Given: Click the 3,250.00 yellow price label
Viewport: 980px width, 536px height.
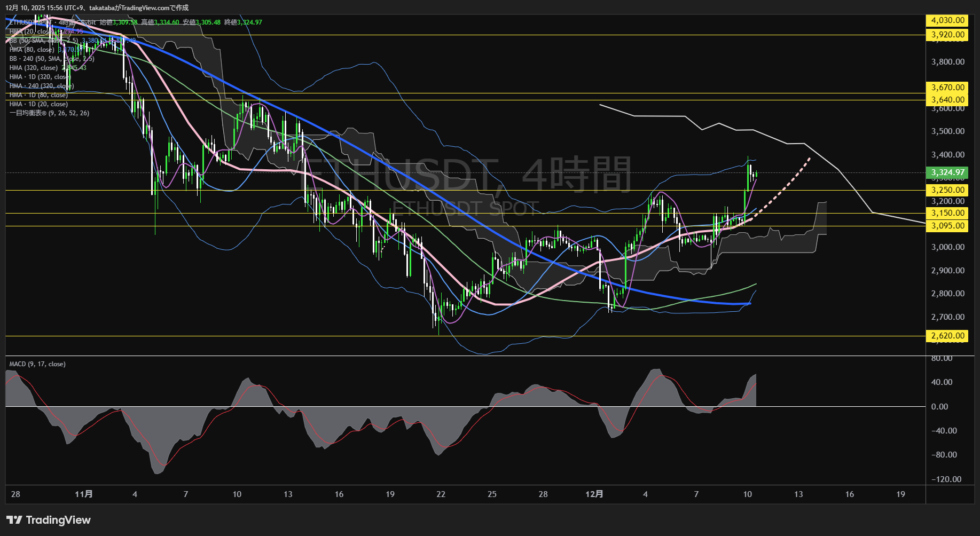Looking at the screenshot, I should tap(947, 190).
